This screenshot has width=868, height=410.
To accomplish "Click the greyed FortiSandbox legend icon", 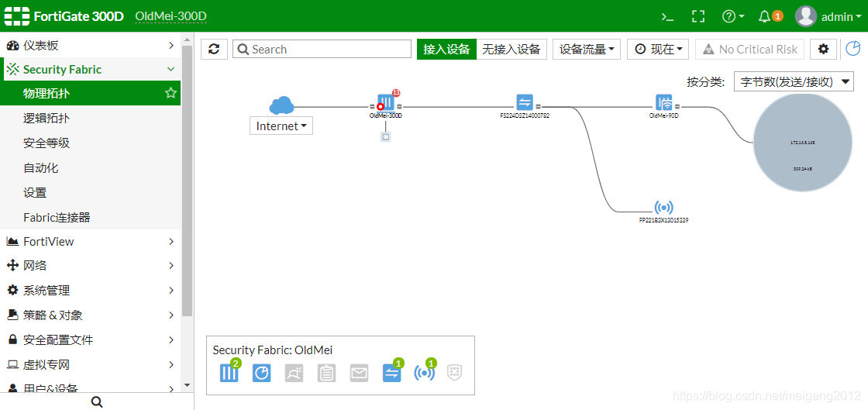I will (294, 373).
